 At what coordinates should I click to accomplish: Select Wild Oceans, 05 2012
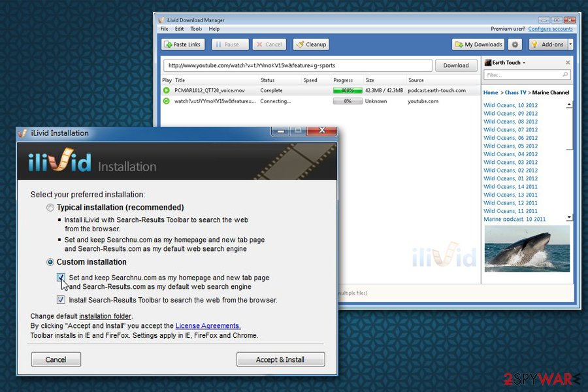pyautogui.click(x=510, y=146)
